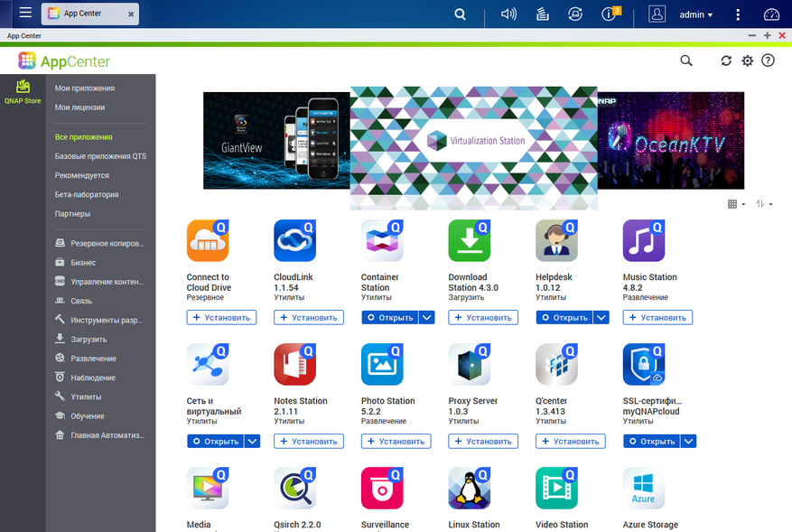This screenshot has height=532, width=792.
Task: Click the GiantView banner
Action: pyautogui.click(x=276, y=141)
